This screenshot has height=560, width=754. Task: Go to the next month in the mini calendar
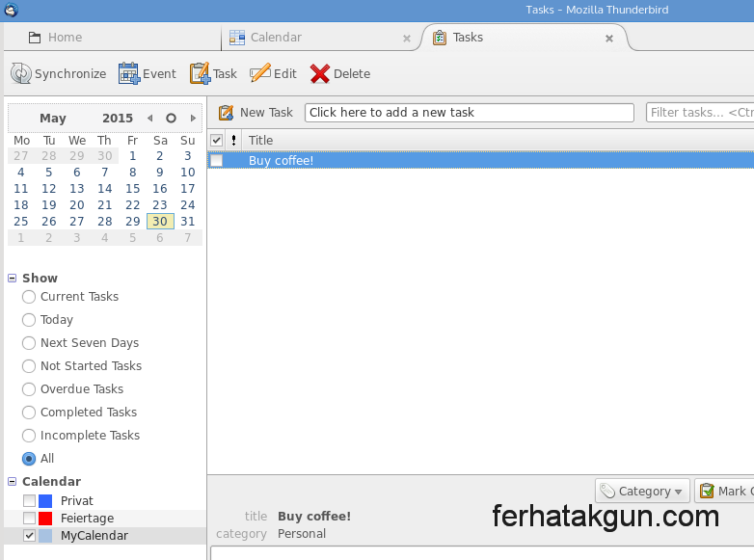[193, 118]
